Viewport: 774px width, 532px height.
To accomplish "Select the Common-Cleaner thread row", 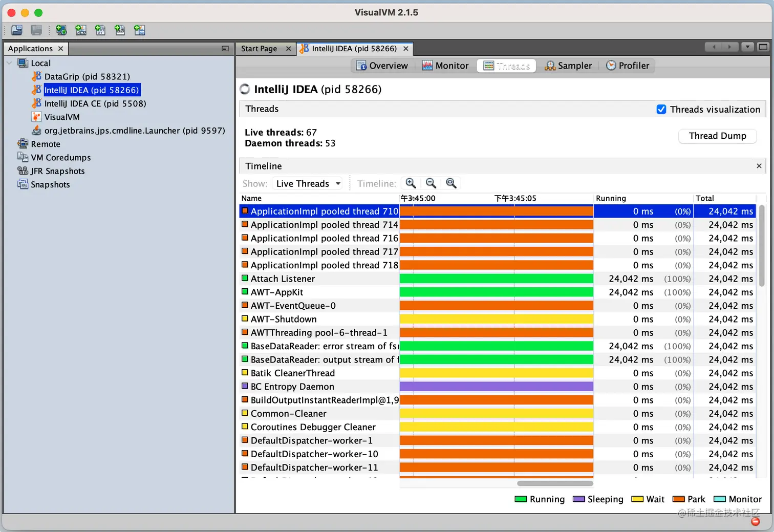I will tap(498, 414).
